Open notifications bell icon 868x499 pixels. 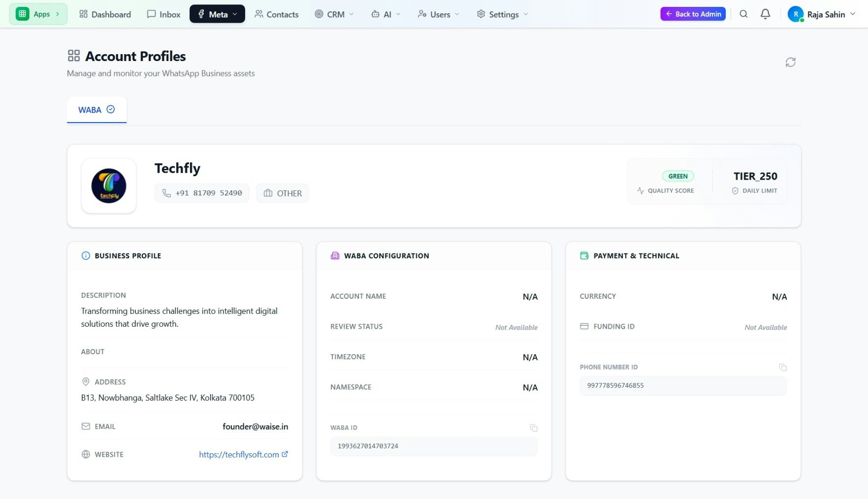pyautogui.click(x=765, y=14)
